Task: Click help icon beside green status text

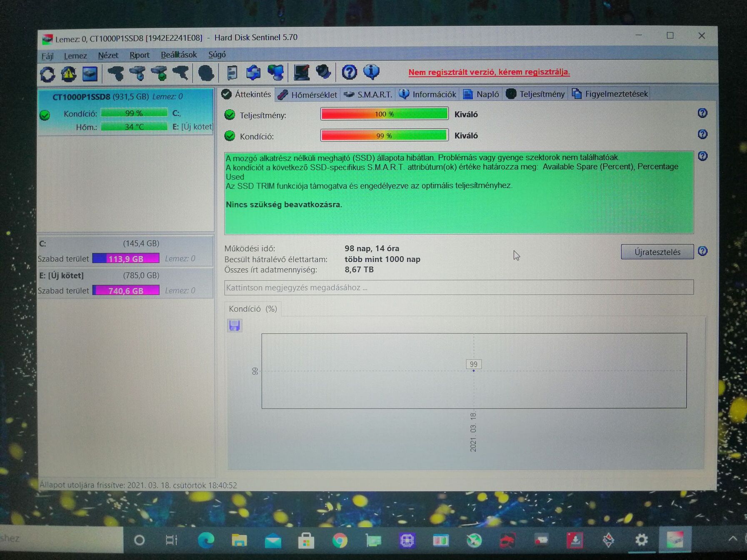Action: pyautogui.click(x=702, y=156)
